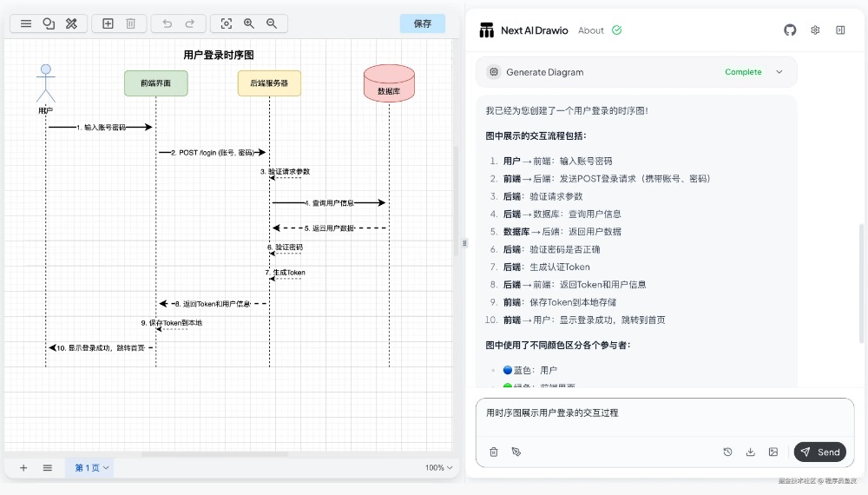Zoom out on the diagram canvas
This screenshot has height=495, width=868.
pos(272,23)
